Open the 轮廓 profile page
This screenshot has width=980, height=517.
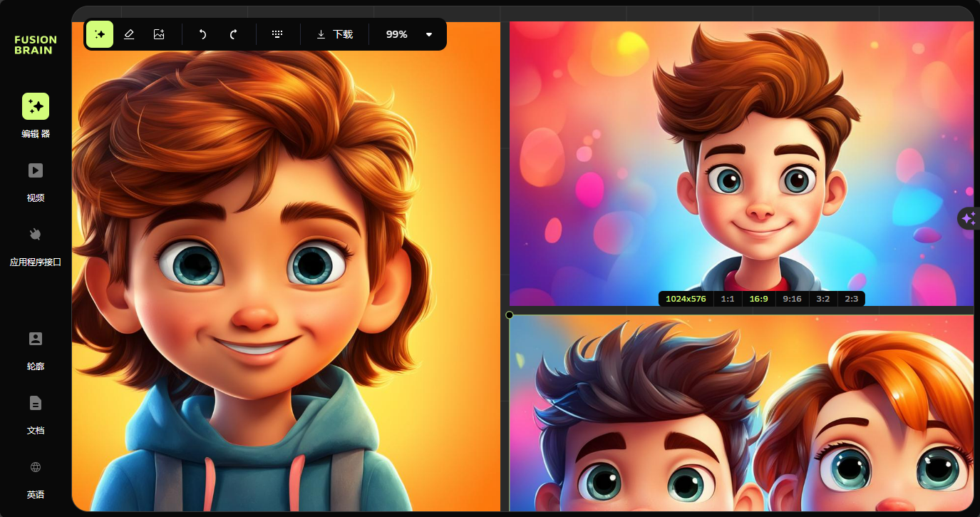[x=36, y=351]
